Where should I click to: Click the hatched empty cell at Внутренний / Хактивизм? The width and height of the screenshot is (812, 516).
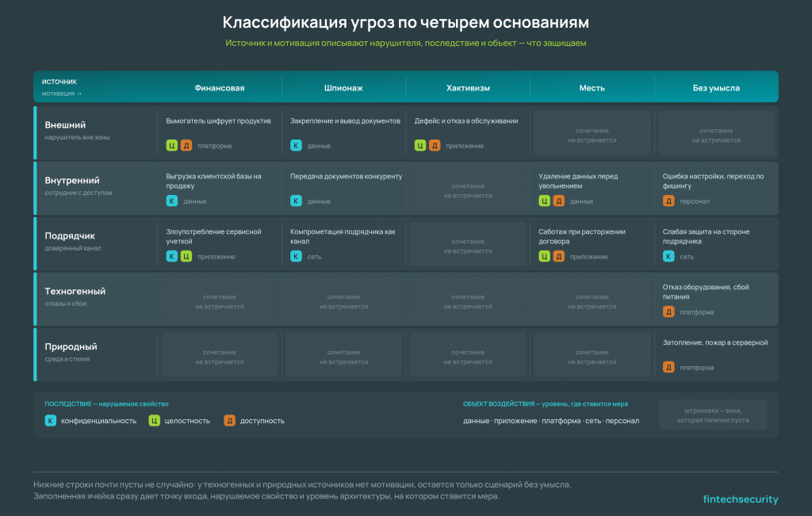pyautogui.click(x=468, y=189)
